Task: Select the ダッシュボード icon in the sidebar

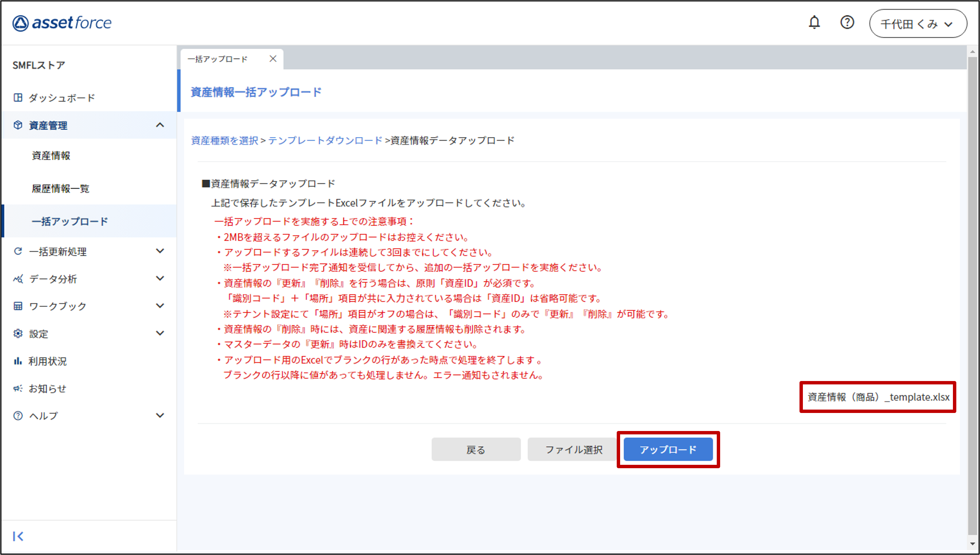Action: [x=18, y=98]
